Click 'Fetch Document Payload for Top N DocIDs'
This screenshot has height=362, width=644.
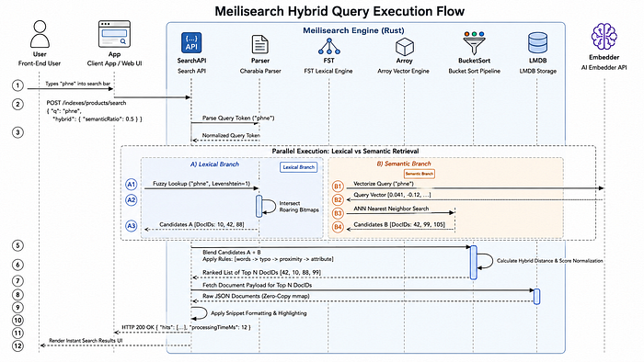click(257, 285)
